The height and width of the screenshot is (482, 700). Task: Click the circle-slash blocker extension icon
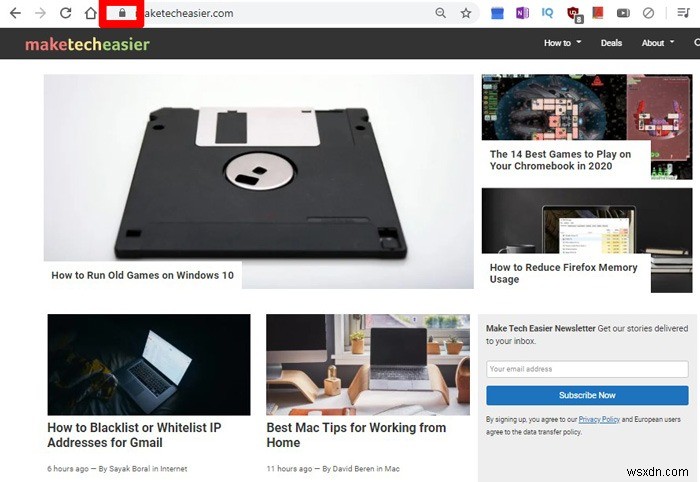click(x=648, y=13)
